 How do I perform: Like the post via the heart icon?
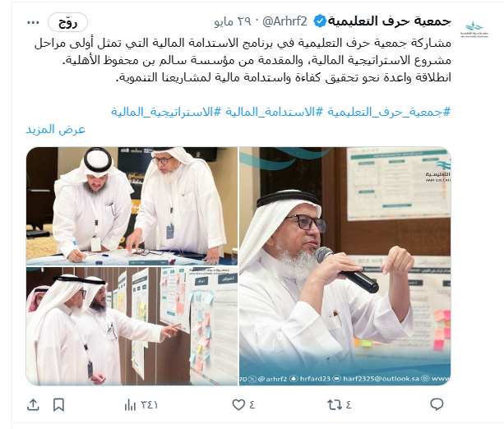pyautogui.click(x=238, y=404)
